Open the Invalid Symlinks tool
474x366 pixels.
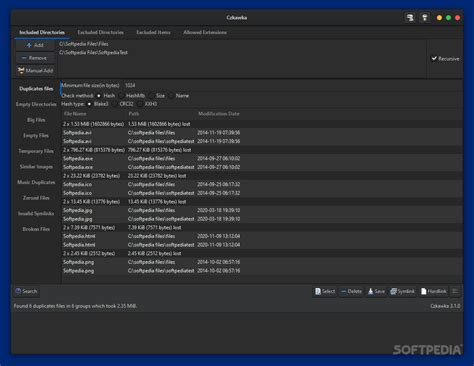coord(36,213)
